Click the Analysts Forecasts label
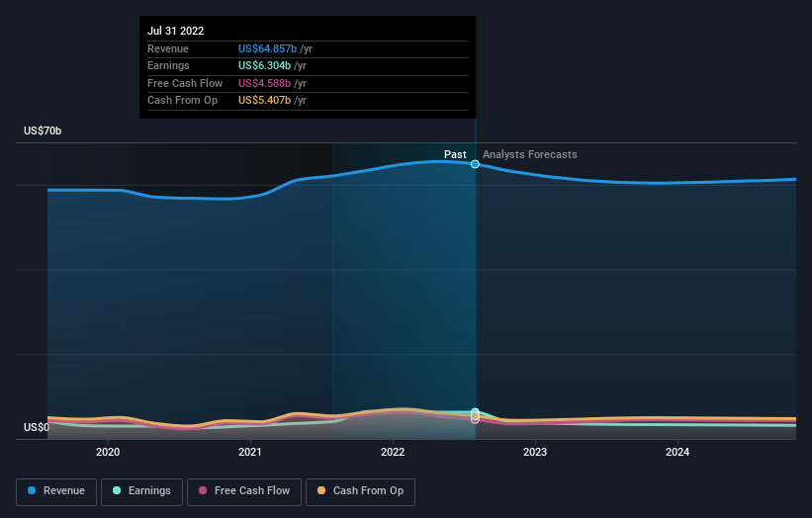This screenshot has height=518, width=812. coord(530,154)
